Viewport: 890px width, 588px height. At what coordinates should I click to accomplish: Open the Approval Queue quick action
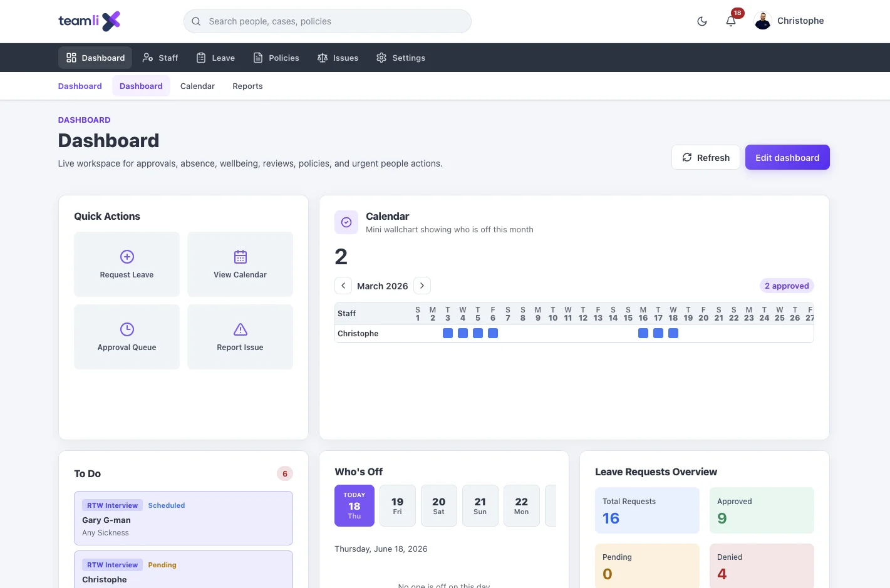[x=127, y=337]
